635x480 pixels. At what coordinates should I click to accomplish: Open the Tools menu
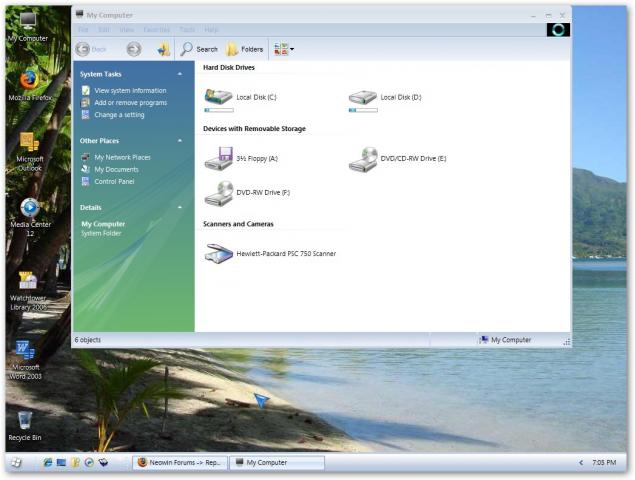[187, 30]
